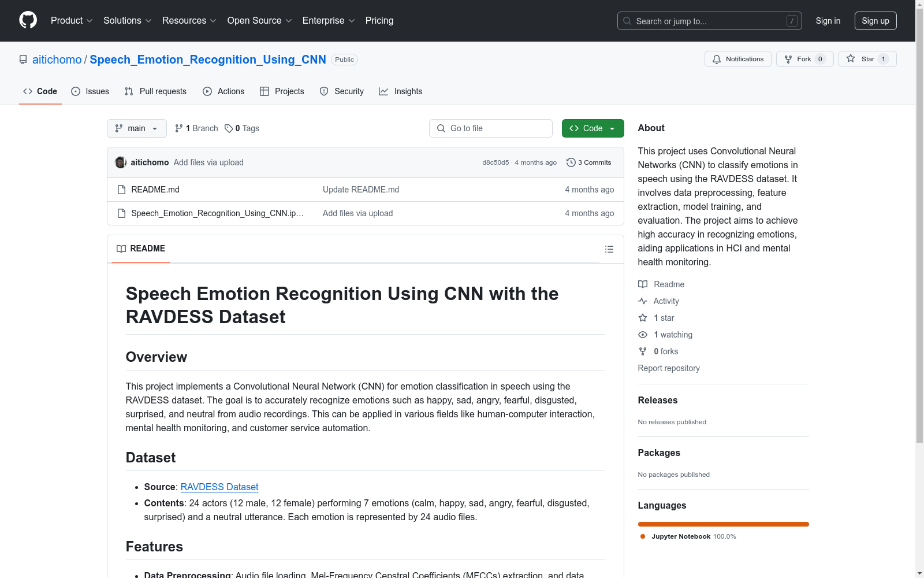The image size is (924, 578).
Task: Switch to the Code tab
Action: click(x=40, y=91)
